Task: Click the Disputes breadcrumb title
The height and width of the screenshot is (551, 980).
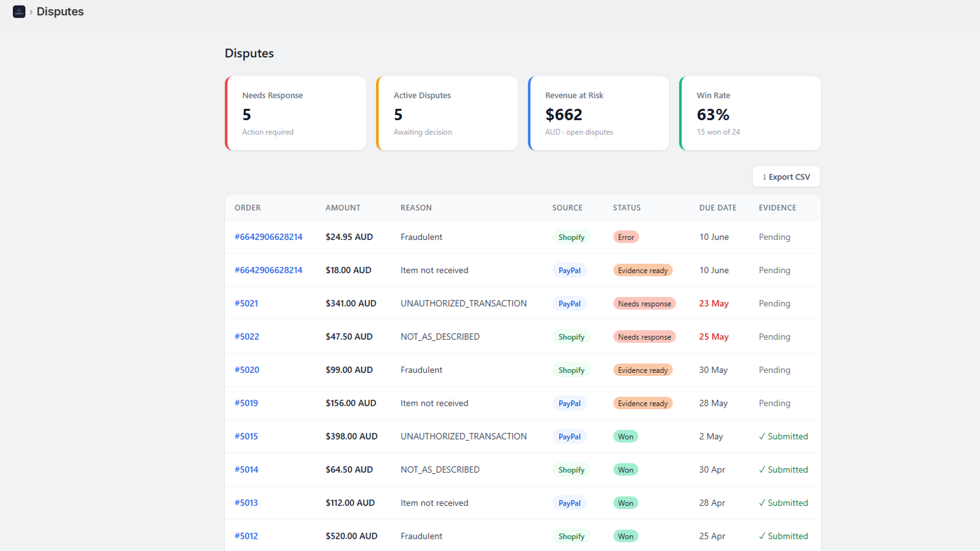Action: pyautogui.click(x=60, y=12)
